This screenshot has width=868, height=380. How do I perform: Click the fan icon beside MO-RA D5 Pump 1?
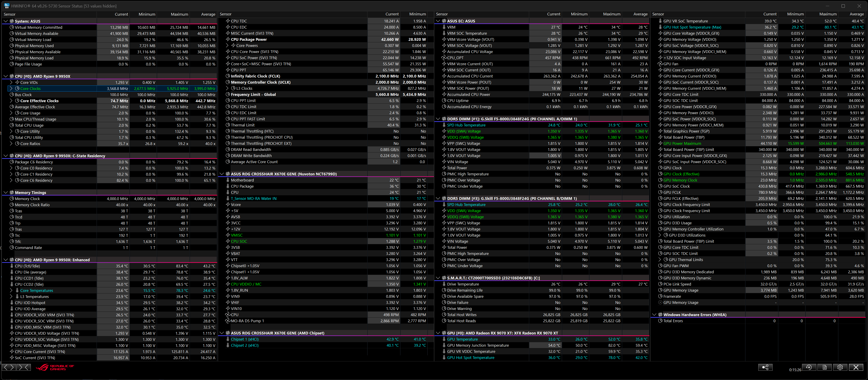(x=228, y=321)
